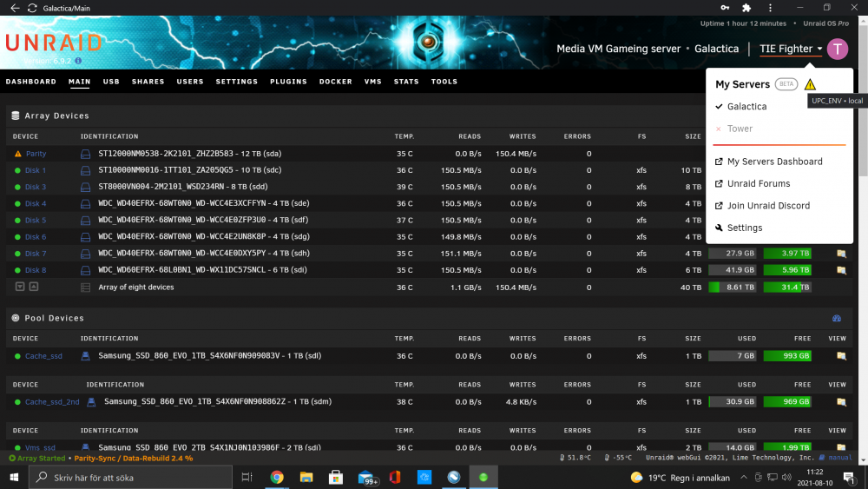Click the Array Devices stack icon
The height and width of the screenshot is (489, 868).
16,116
